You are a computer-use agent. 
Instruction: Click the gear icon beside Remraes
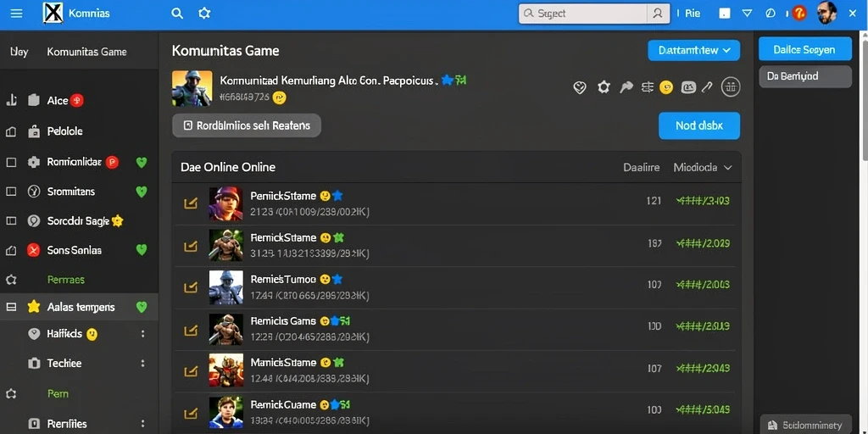point(11,280)
